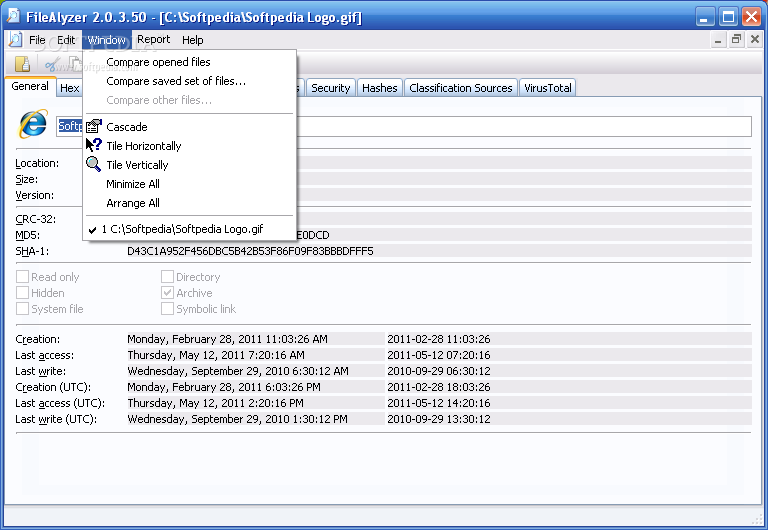Screen dimensions: 768x530
Task: Toggle the Read only checkbox
Action: pos(23,277)
